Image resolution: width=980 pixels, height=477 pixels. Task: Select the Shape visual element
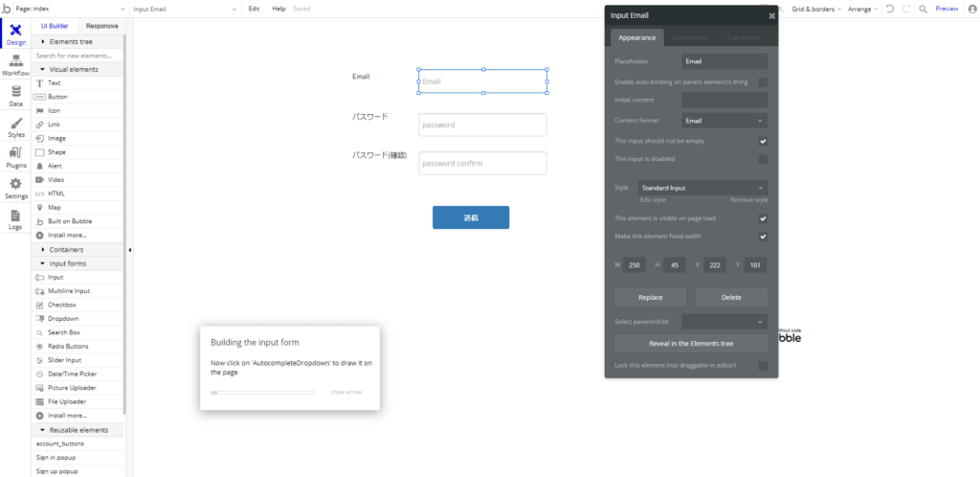(x=78, y=152)
